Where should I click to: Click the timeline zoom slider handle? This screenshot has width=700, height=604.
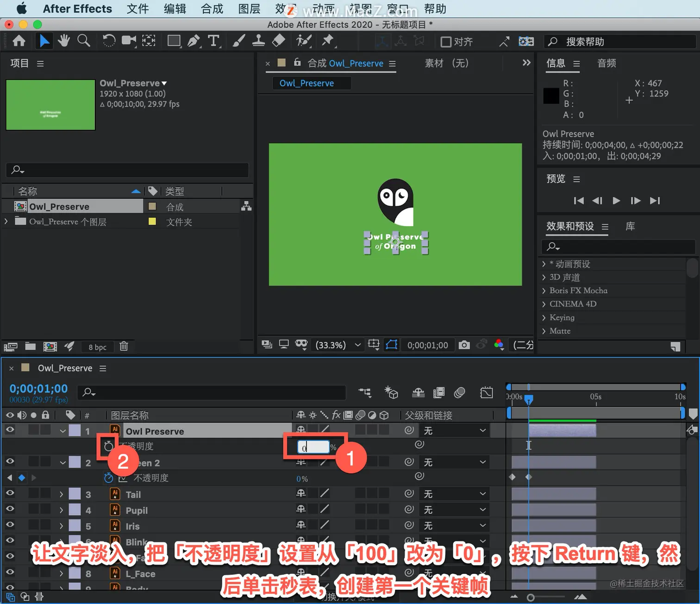pos(531,598)
